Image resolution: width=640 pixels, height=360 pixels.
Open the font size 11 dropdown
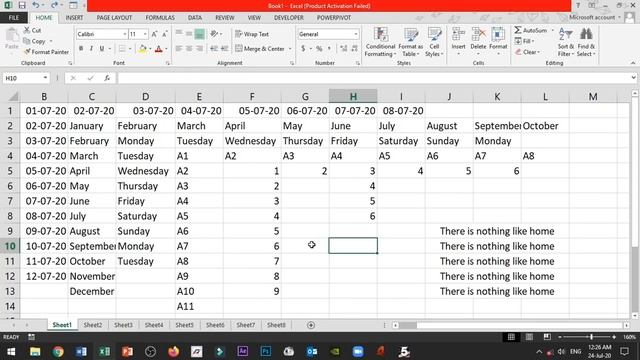145,34
